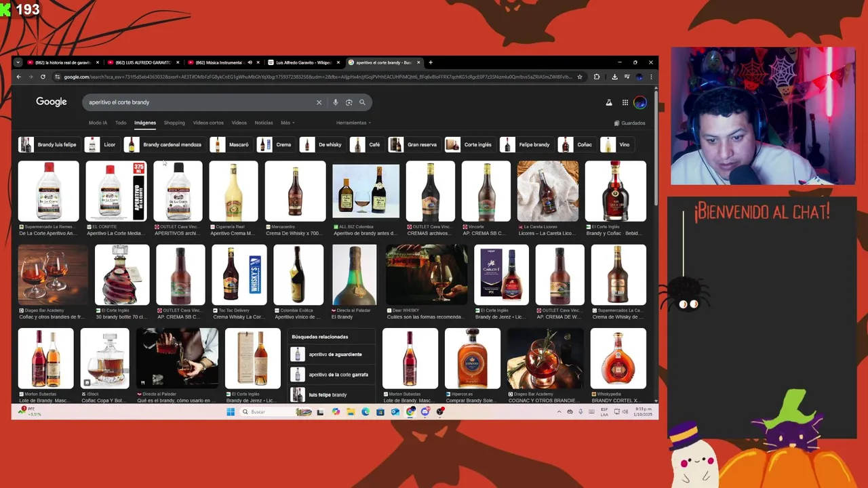868x488 pixels.
Task: Open the Videos cortos tab
Action: click(x=208, y=123)
